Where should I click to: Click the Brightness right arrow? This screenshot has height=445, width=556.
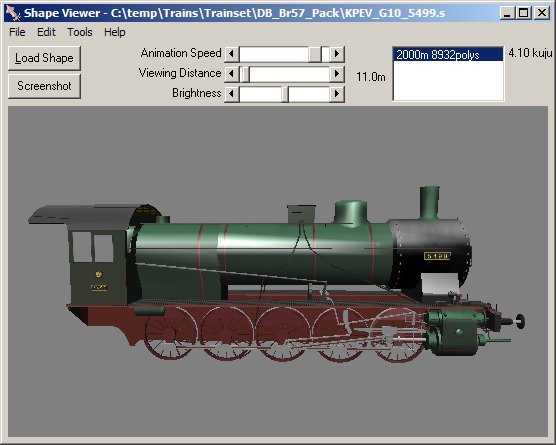pyautogui.click(x=337, y=94)
